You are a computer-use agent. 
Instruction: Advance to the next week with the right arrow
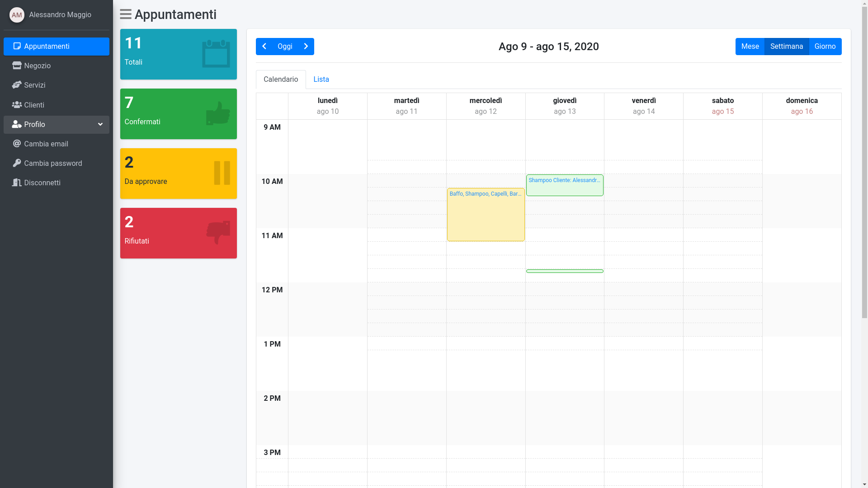click(306, 47)
